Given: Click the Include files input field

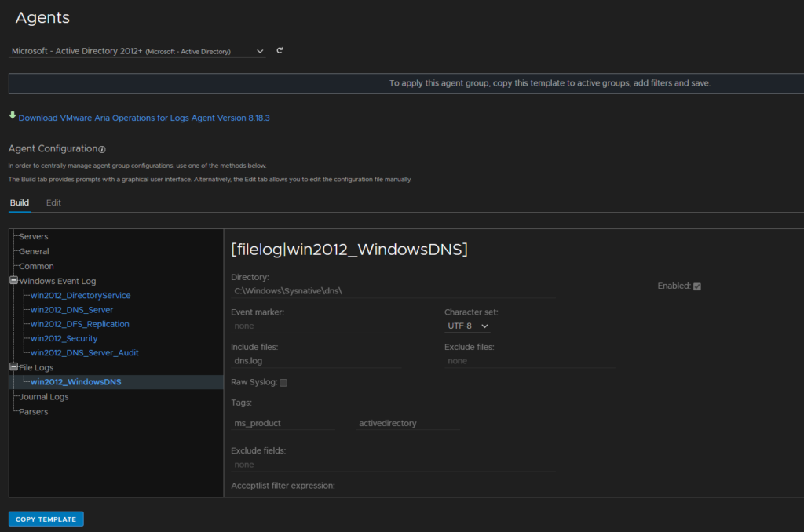Looking at the screenshot, I should tap(316, 361).
